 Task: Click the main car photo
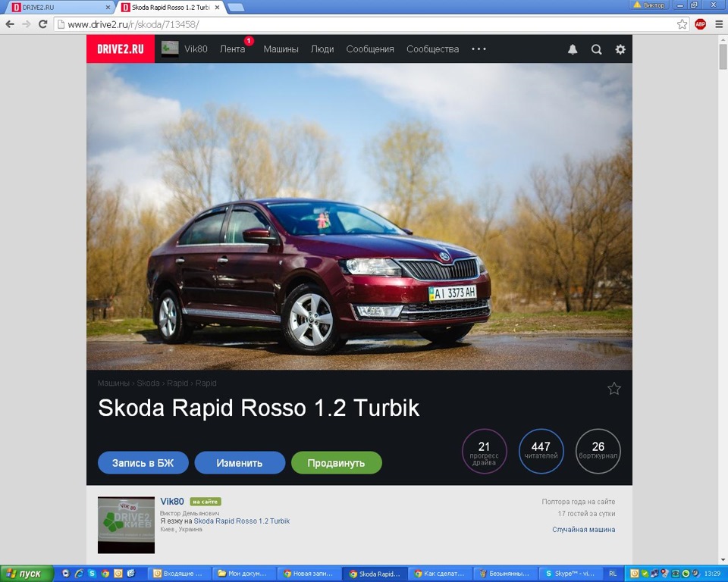[359, 216]
